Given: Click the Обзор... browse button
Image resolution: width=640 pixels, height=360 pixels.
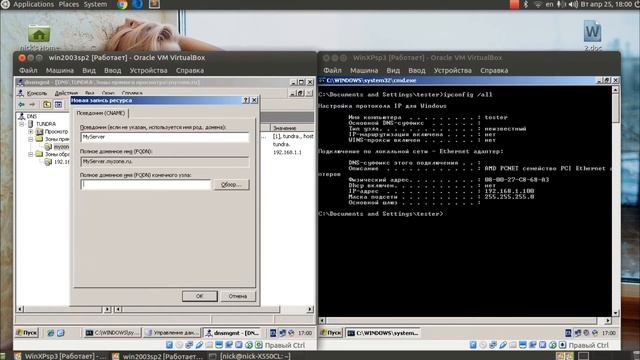Looking at the screenshot, I should pyautogui.click(x=231, y=184).
